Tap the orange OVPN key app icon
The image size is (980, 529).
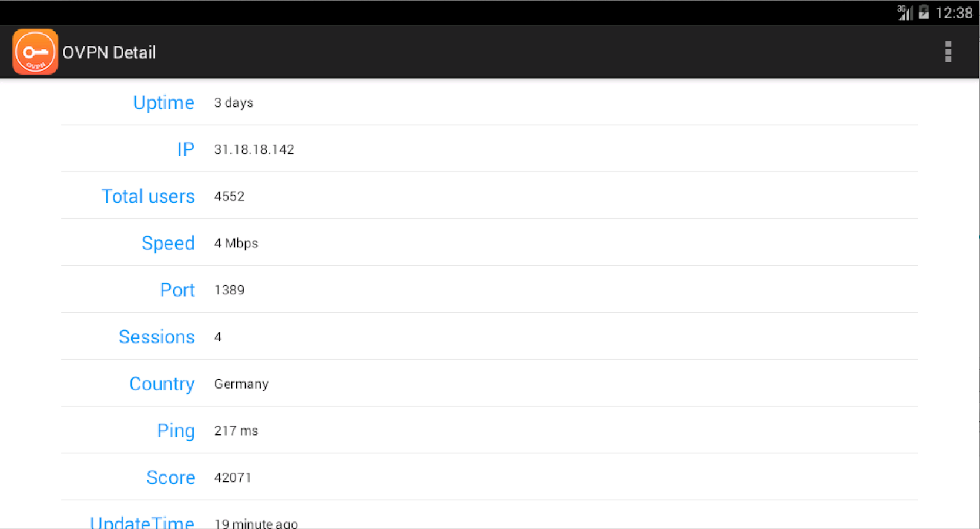coord(35,52)
